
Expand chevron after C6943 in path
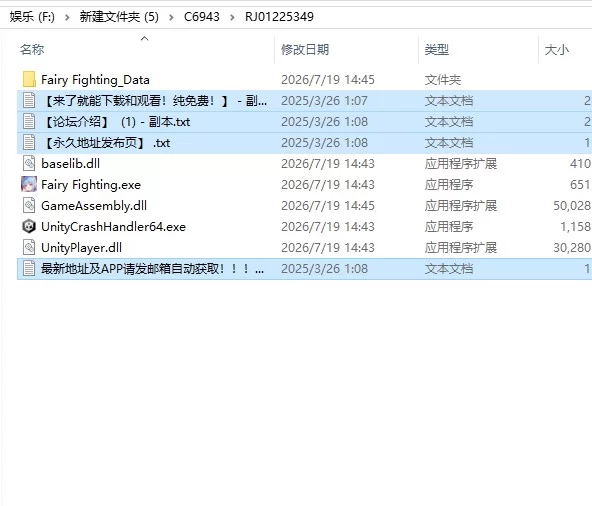pos(232,17)
